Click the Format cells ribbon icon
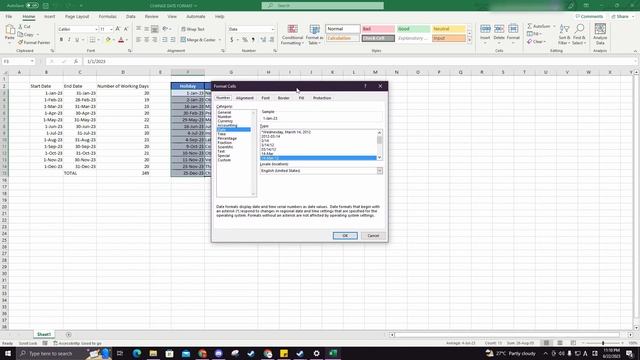This screenshot has width=640, height=360. [513, 29]
